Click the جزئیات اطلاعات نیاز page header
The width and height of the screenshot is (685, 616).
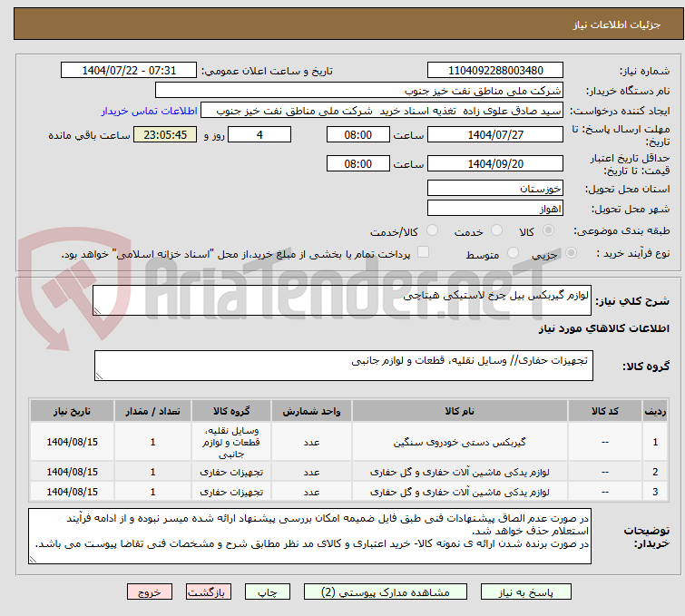click(348, 24)
